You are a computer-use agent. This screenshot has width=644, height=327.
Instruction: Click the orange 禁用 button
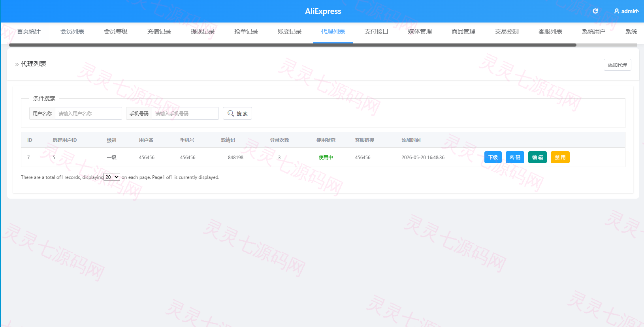click(x=560, y=157)
